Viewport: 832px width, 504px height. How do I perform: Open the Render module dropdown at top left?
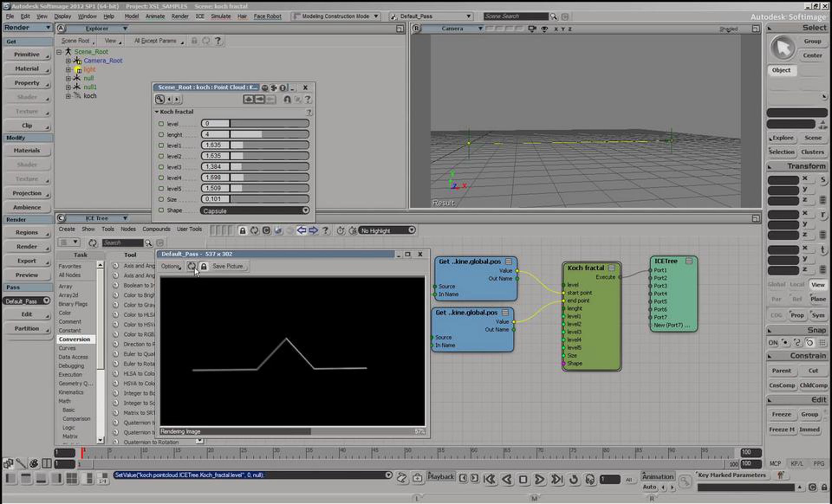coord(27,28)
